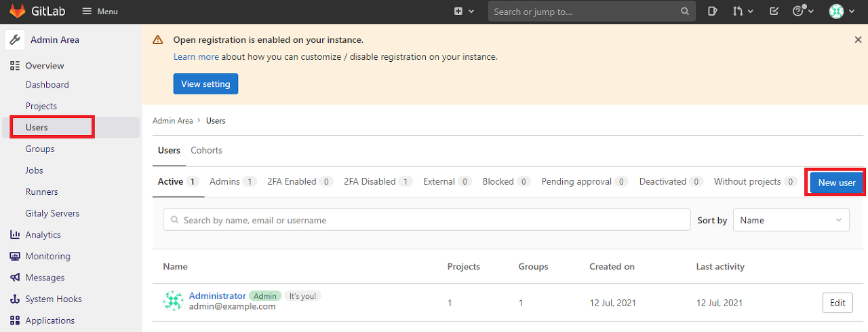Click Users in the breadcrumb
This screenshot has width=868, height=332.
(x=216, y=121)
